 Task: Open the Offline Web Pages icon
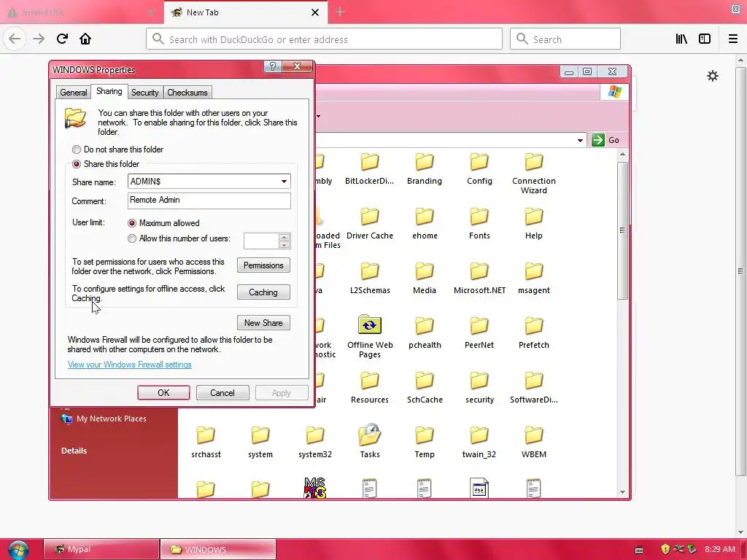pos(370,337)
